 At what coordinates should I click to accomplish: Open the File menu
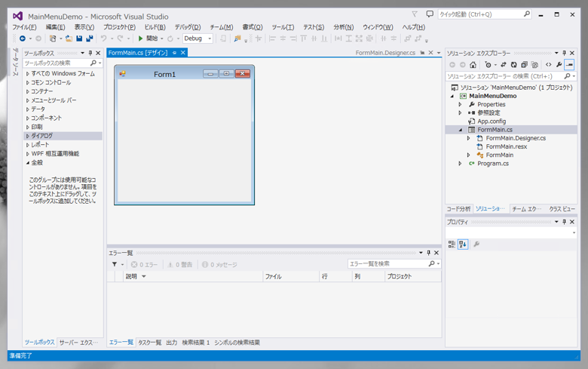coord(24,27)
